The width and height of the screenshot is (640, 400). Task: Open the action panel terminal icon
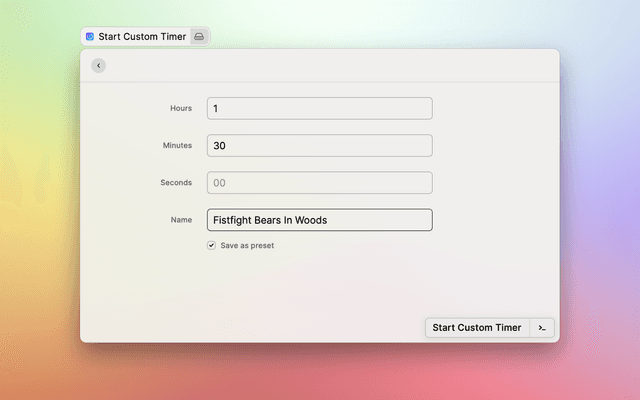point(542,328)
